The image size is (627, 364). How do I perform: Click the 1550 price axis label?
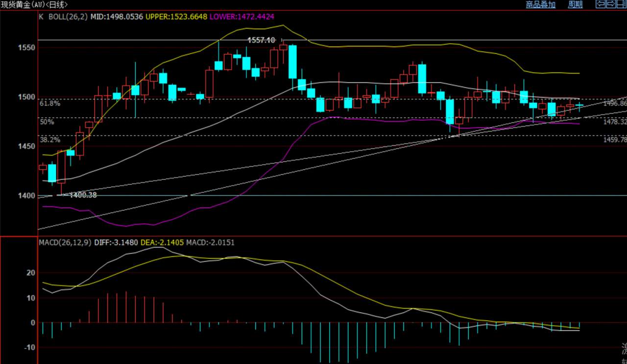(x=25, y=48)
